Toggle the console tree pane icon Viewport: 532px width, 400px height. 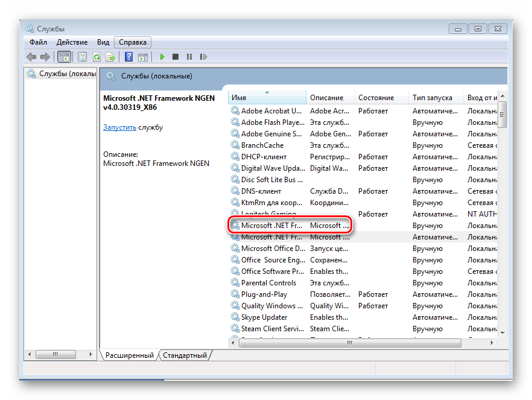(64, 57)
